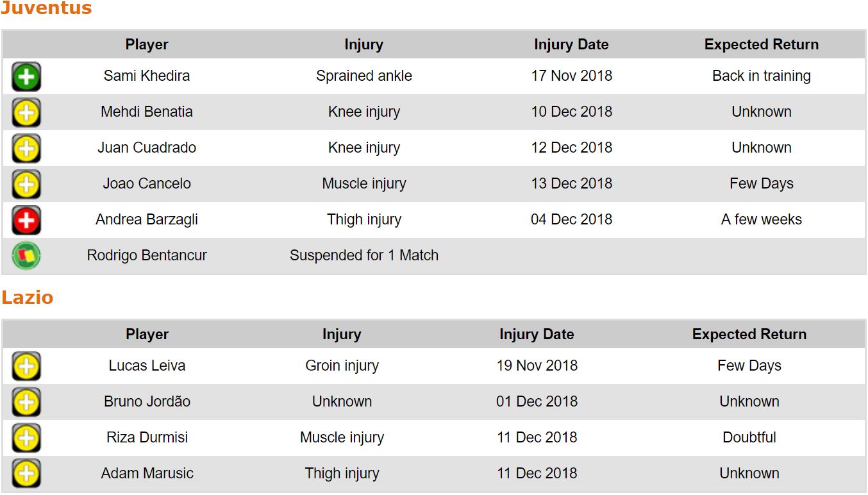Screen dimensions: 868x495
Task: Click Lazio table Injury column header
Action: point(342,335)
